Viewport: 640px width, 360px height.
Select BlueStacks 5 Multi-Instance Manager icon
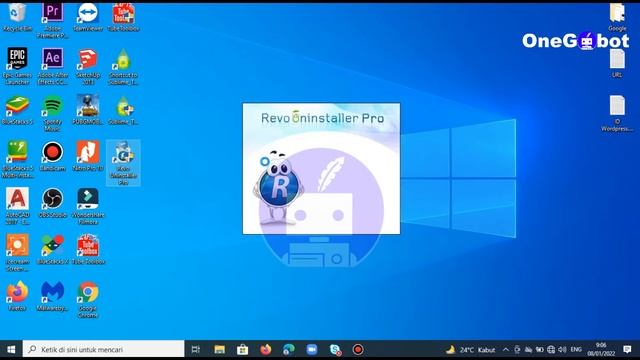[x=17, y=159]
